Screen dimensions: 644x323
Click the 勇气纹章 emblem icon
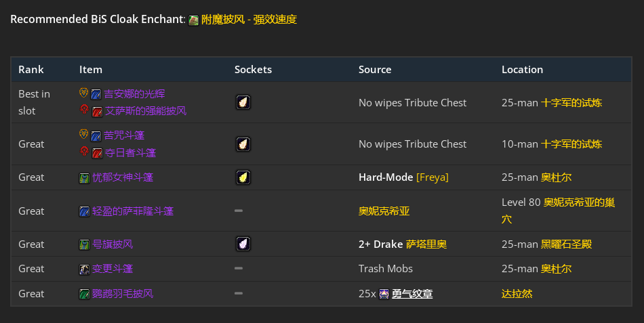(x=384, y=294)
